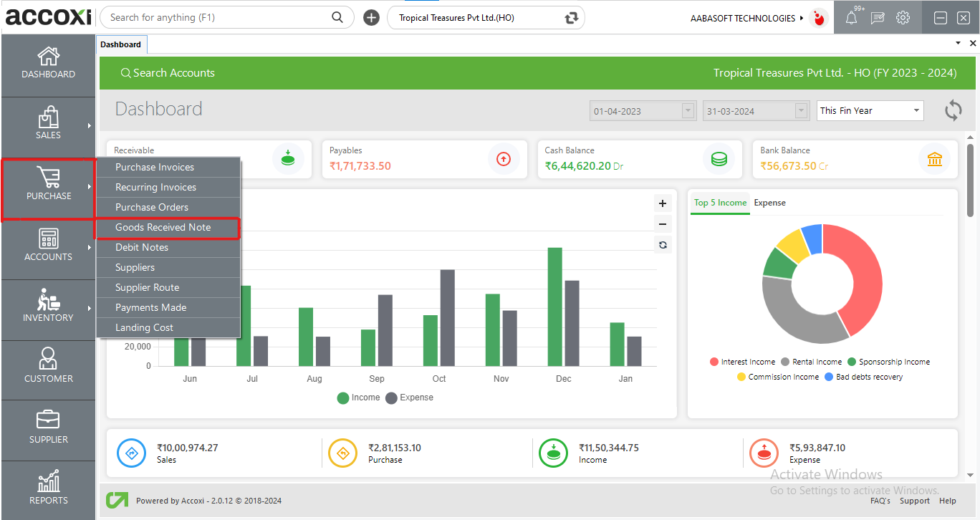Toggle Expense series in chart legend

pos(409,398)
